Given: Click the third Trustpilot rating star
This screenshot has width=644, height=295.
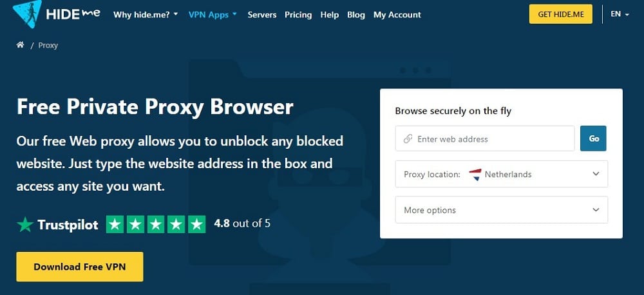Looking at the screenshot, I should pos(156,224).
